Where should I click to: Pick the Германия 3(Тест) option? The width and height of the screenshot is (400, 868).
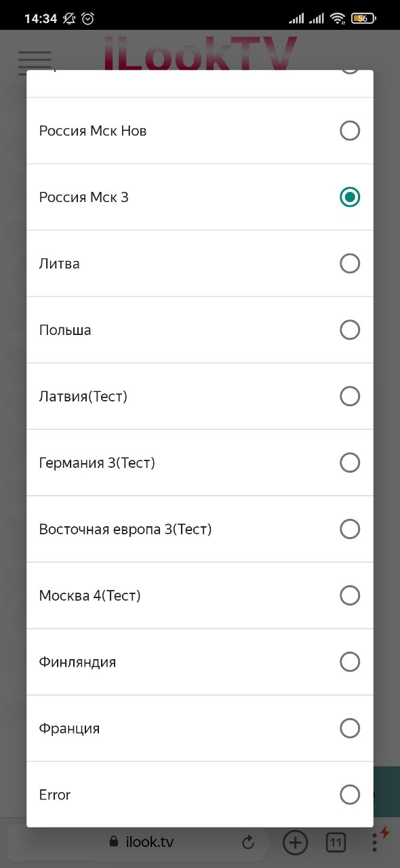pyautogui.click(x=200, y=463)
